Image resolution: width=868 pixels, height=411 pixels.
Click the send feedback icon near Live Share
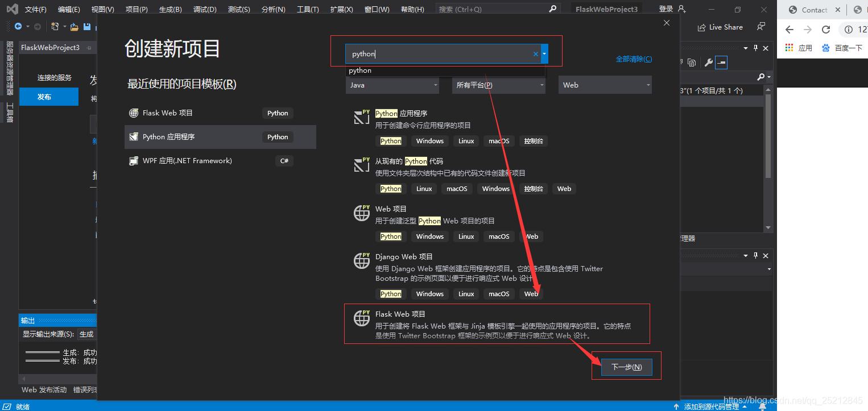coord(761,27)
